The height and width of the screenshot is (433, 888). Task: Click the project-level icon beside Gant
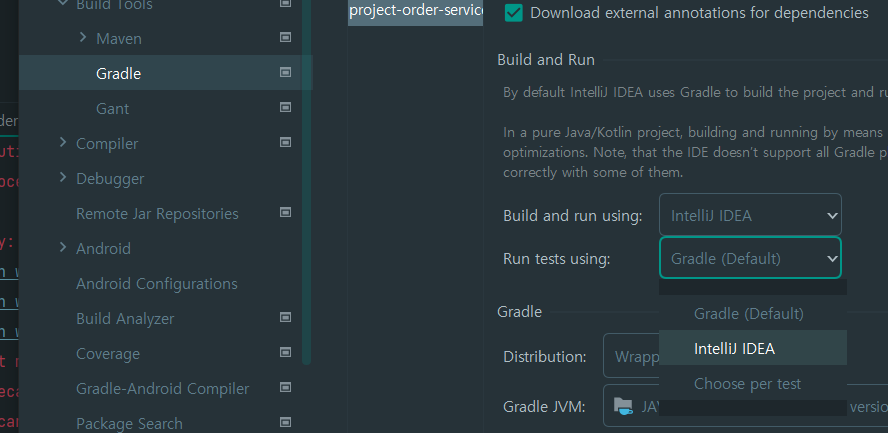pyautogui.click(x=285, y=108)
